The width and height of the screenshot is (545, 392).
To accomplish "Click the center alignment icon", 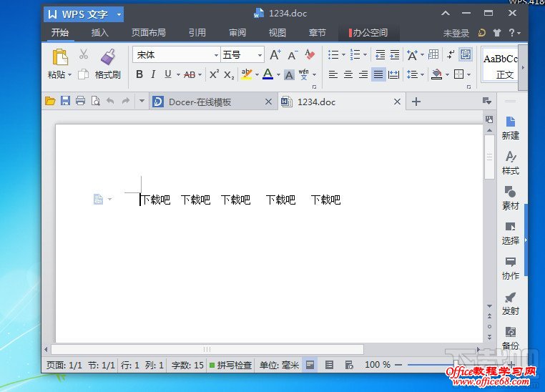I will 348,74.
